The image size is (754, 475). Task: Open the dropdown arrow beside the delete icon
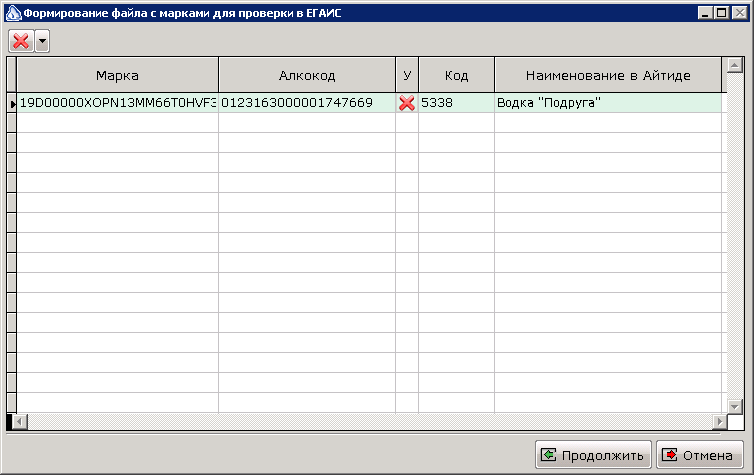(42, 41)
